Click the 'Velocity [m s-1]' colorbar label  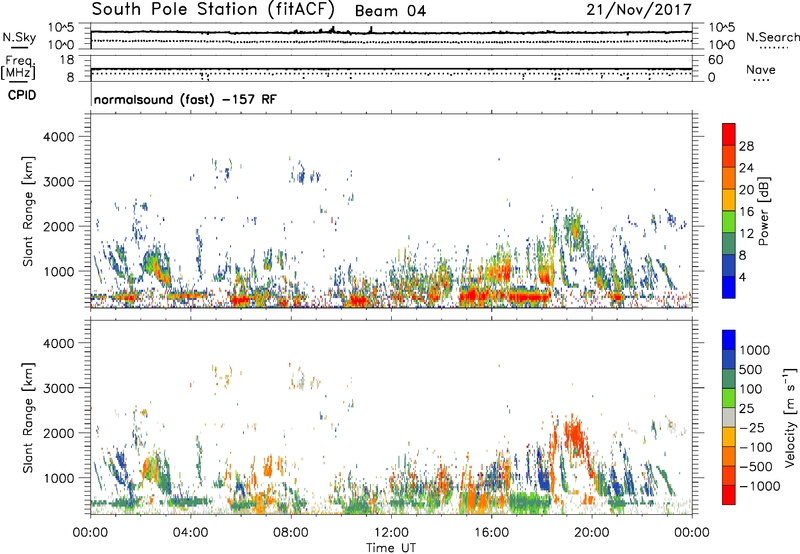tap(790, 417)
